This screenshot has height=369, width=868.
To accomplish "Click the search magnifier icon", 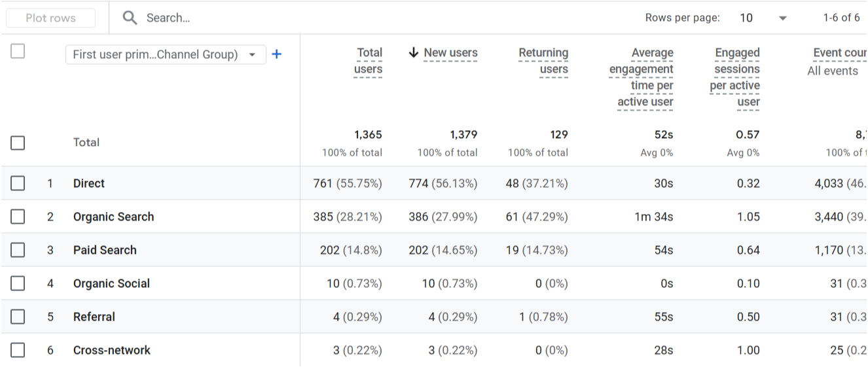I will tap(130, 18).
